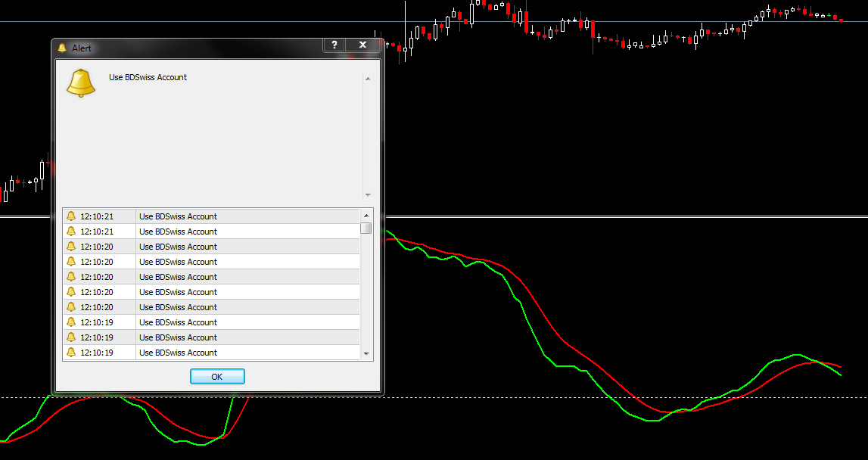The width and height of the screenshot is (868, 460).
Task: Click the small bell icon in Alert title bar
Action: pos(62,48)
